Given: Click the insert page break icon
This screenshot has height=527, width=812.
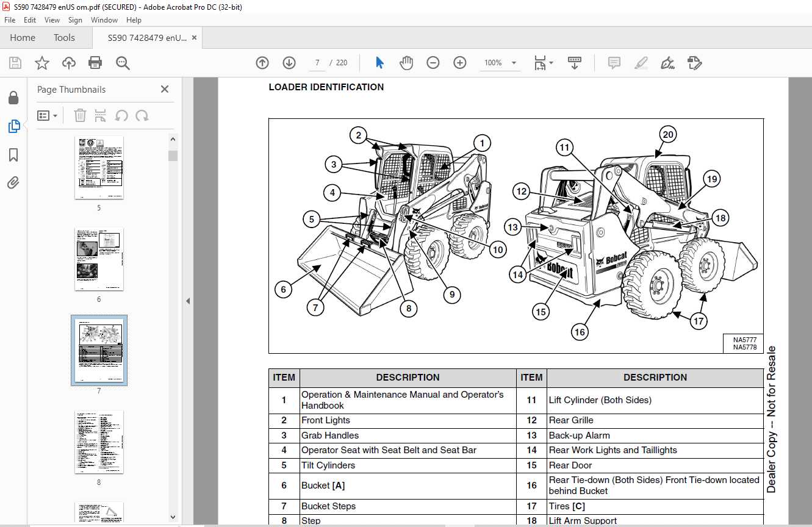Looking at the screenshot, I should 101,115.
